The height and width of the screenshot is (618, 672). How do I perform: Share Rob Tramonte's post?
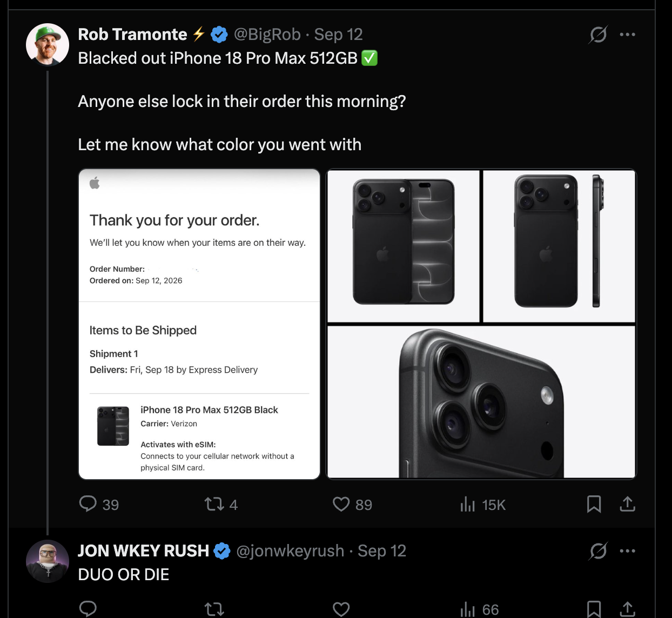[x=627, y=504]
